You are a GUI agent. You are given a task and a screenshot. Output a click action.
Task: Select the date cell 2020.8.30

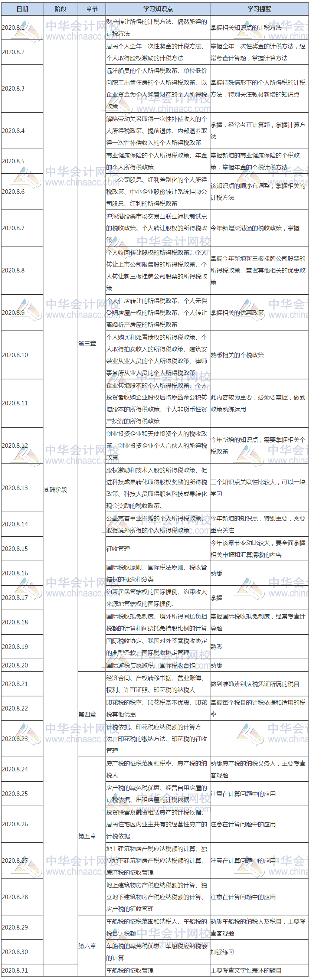[22, 952]
